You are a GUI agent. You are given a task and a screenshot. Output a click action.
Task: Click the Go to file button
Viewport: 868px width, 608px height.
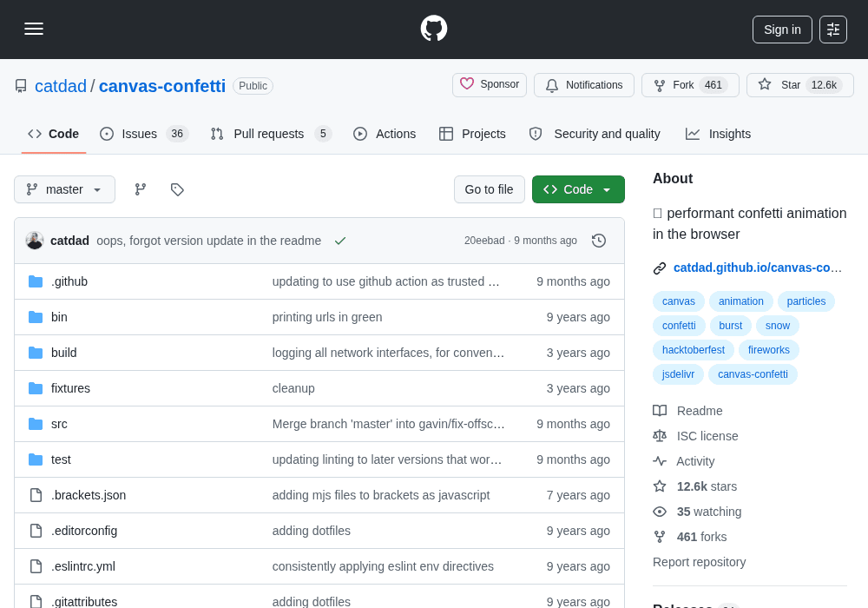pyautogui.click(x=490, y=189)
